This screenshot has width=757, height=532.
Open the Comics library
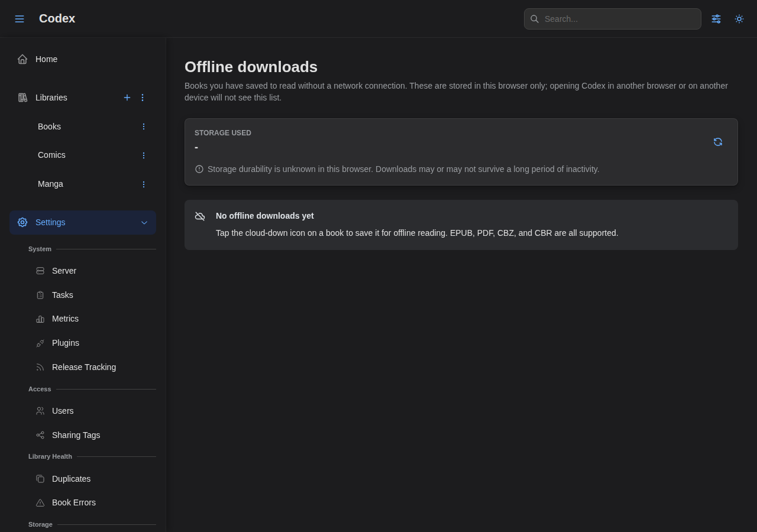52,155
